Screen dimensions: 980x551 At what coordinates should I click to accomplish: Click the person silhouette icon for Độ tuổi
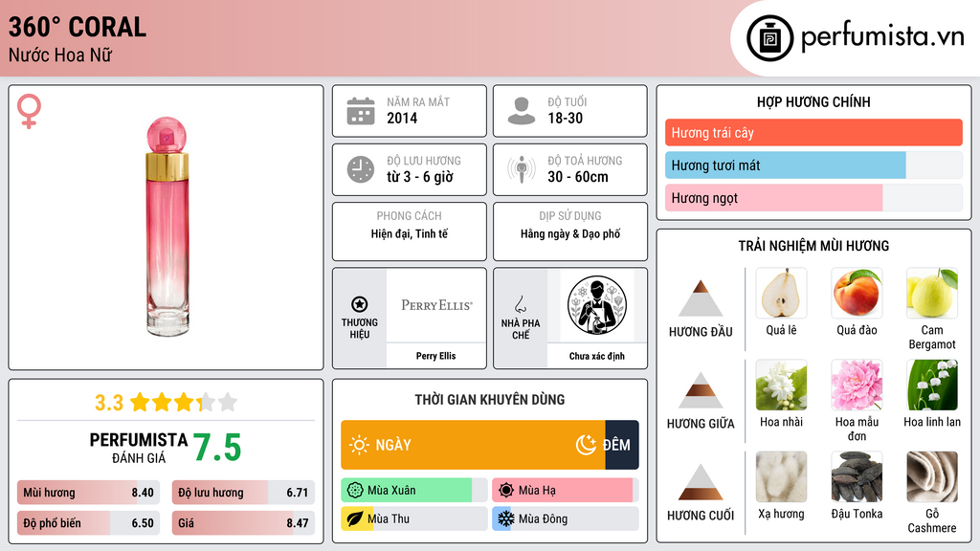point(522,111)
